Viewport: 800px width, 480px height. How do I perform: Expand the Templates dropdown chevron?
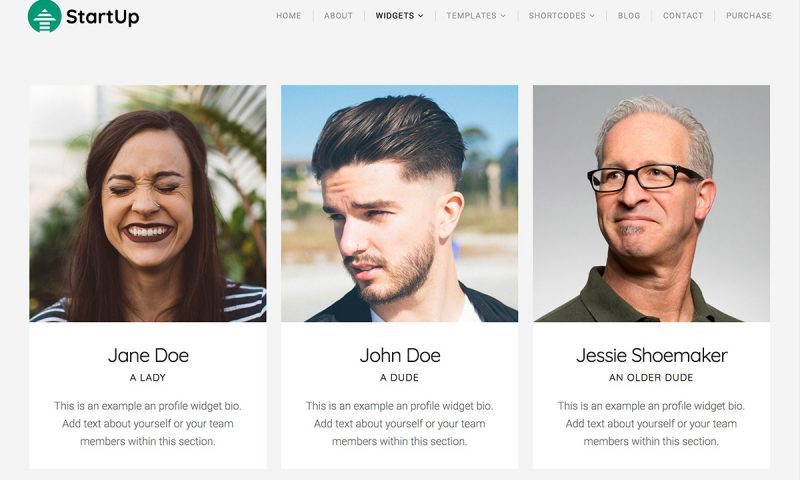(503, 16)
